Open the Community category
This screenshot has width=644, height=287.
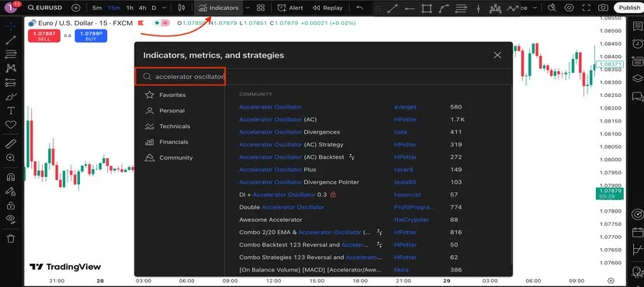[169, 157]
